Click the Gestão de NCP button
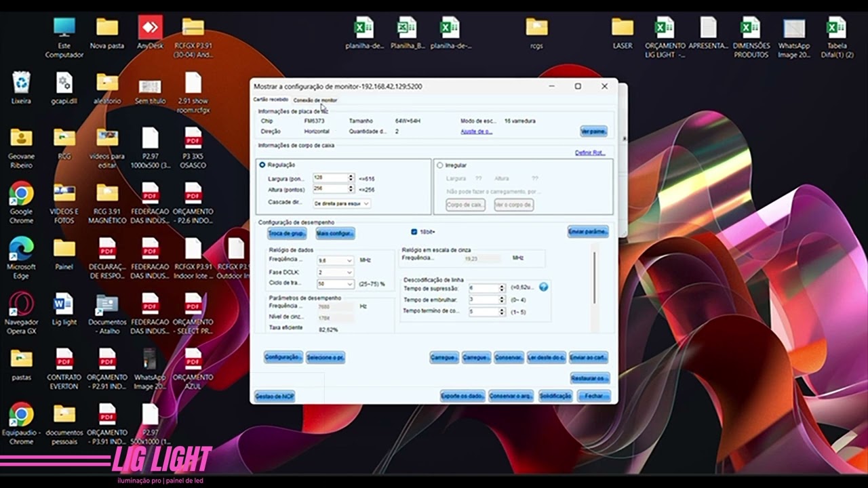 (274, 396)
